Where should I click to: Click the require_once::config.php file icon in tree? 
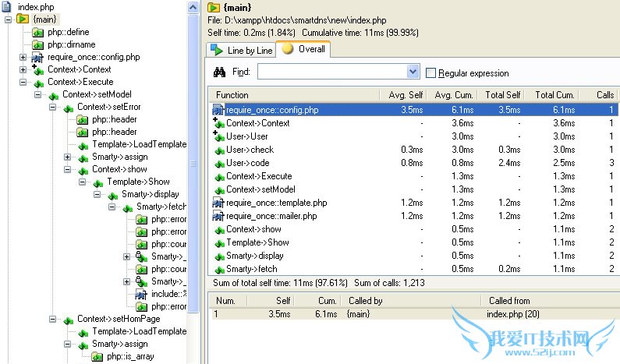click(37, 57)
